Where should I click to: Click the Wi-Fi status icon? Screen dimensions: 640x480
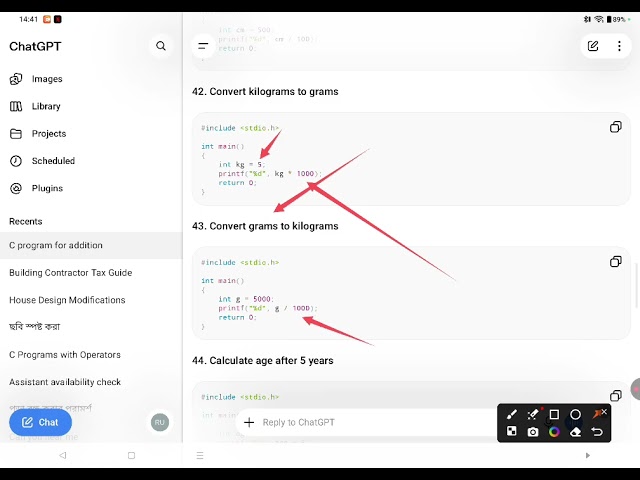pos(598,19)
